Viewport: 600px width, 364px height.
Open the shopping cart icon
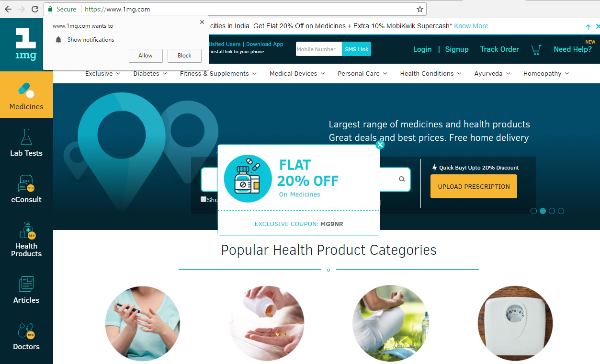536,49
